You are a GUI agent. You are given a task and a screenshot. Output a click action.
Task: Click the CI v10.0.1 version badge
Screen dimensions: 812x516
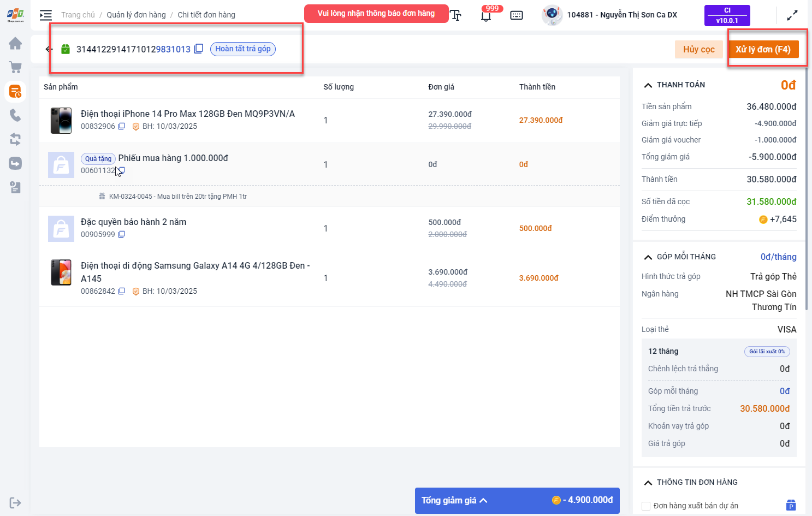[727, 15]
